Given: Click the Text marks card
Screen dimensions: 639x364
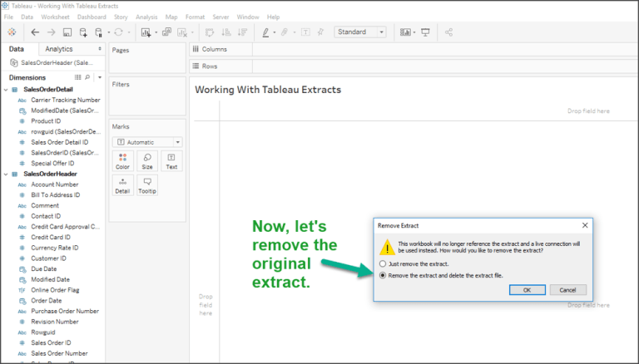Looking at the screenshot, I should pos(171,160).
